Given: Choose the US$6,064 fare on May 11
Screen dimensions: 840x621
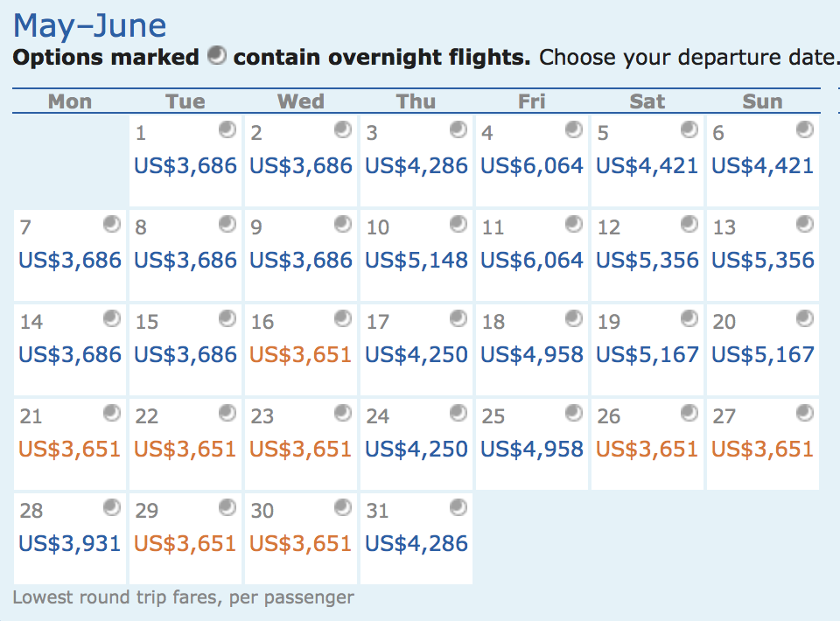Looking at the screenshot, I should [x=531, y=259].
